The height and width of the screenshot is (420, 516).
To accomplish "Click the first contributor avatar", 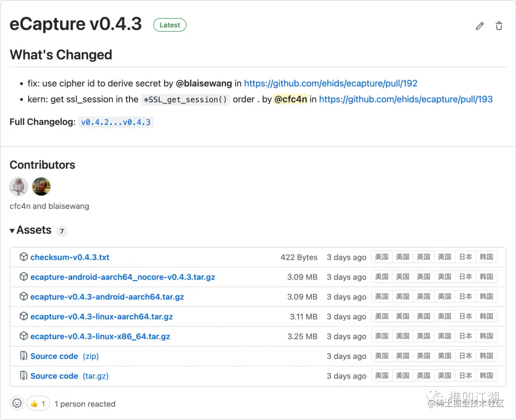I will pos(19,187).
